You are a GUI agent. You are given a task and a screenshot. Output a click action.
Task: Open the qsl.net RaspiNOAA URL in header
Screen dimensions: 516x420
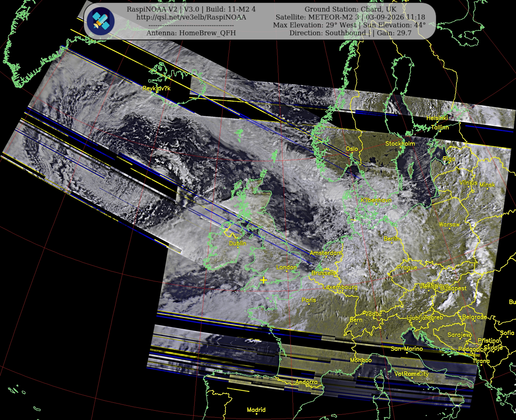[x=191, y=17]
